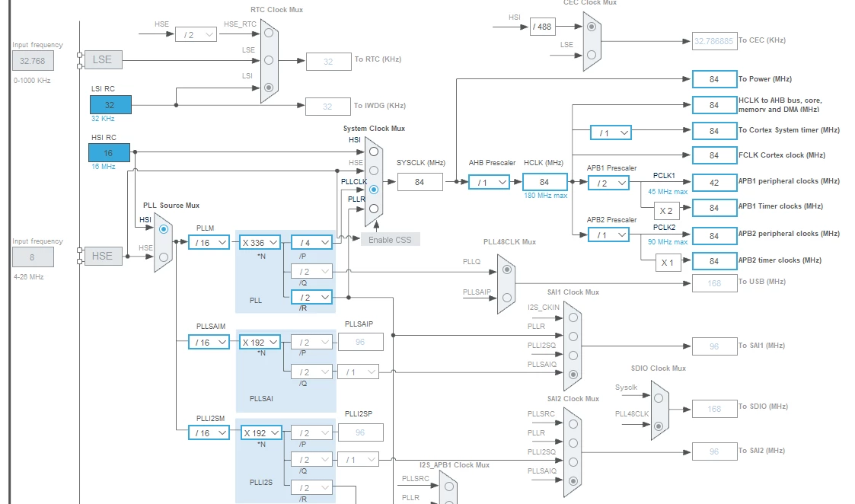Click the APB1 Timer clocks value box
This screenshot has width=855, height=504.
(x=714, y=208)
